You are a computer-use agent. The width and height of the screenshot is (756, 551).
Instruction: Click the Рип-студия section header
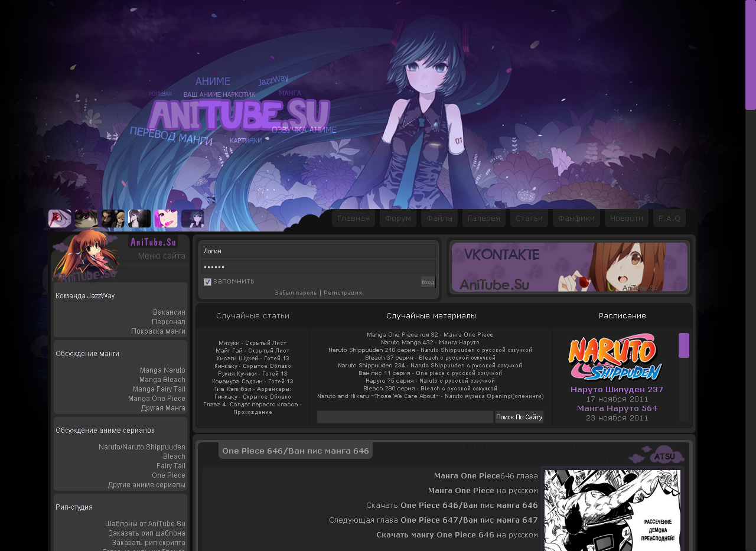point(74,507)
